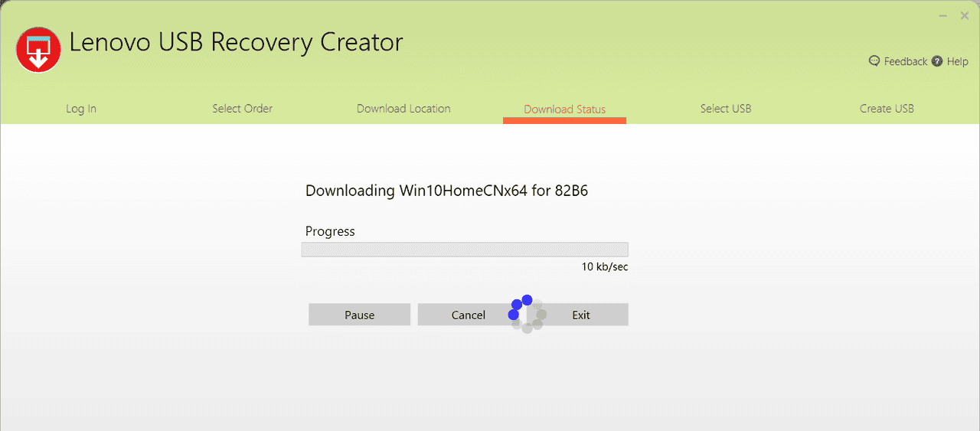Open the Feedback link
The image size is (980, 431).
[906, 61]
